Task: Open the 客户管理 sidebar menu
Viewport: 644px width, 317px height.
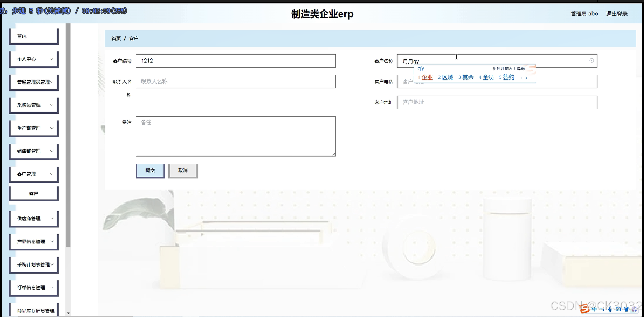Action: coord(33,174)
